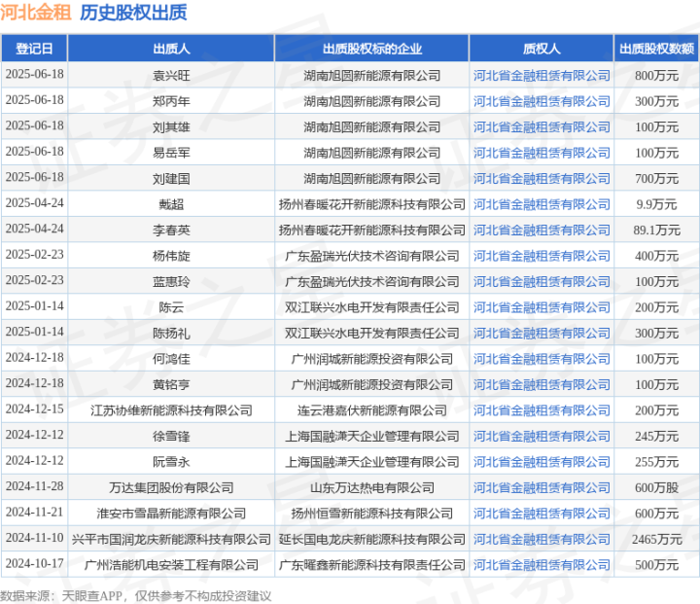The height and width of the screenshot is (604, 700).
Task: Click the 出质人 column header
Action: pyautogui.click(x=171, y=49)
